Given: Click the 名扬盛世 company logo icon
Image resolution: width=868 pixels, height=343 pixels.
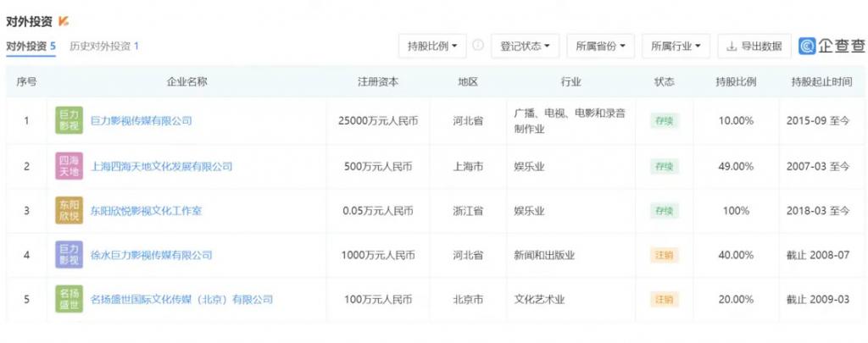Looking at the screenshot, I should tap(70, 299).
